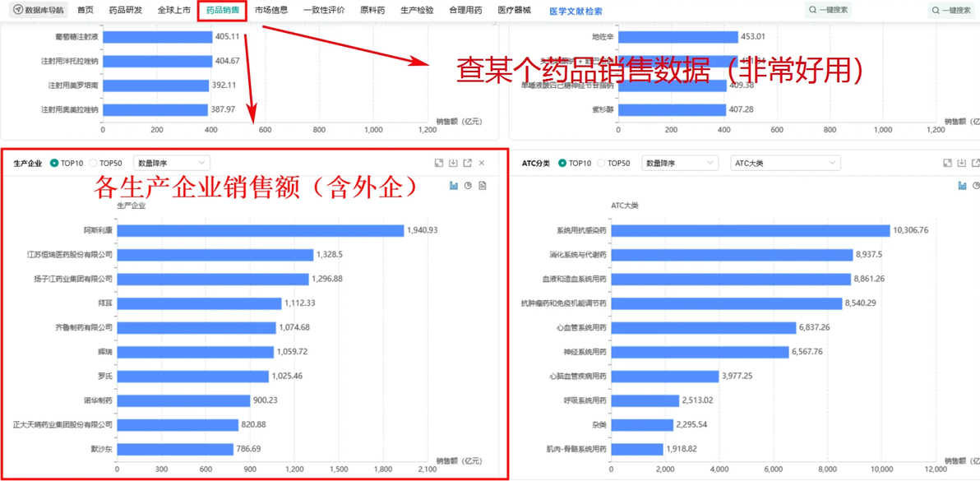This screenshot has width=980, height=481.
Task: Open the 数量降序 dropdown in 生产企业 panel
Action: 171,162
